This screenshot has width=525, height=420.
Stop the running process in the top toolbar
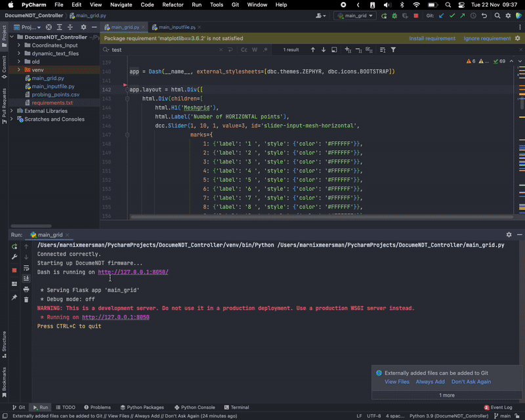416,16
